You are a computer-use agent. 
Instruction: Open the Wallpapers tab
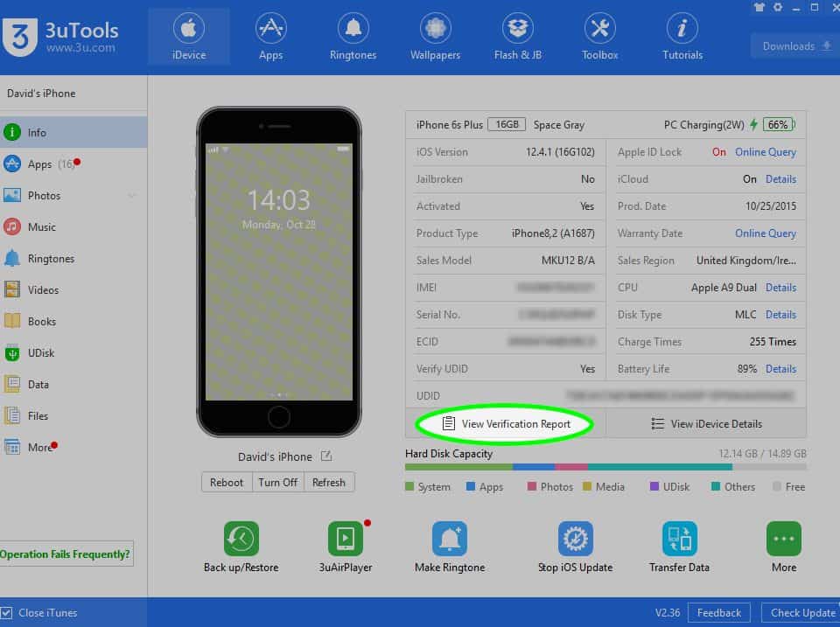click(435, 37)
